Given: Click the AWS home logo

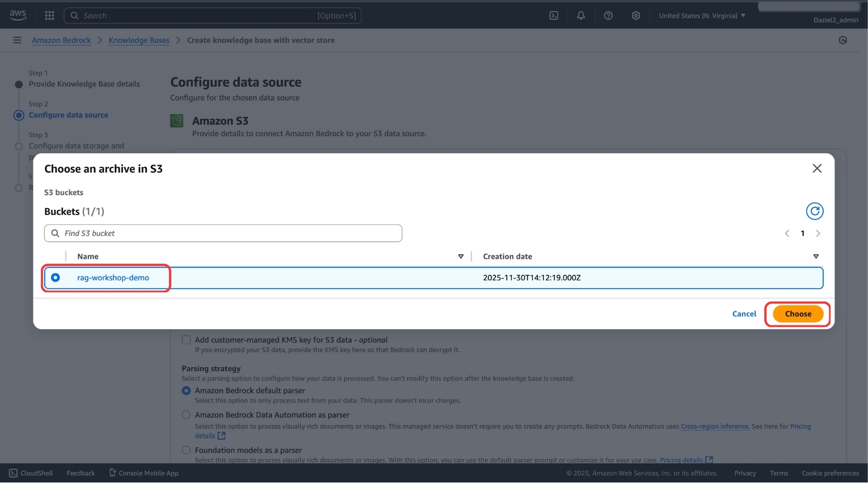Looking at the screenshot, I should 17,14.
